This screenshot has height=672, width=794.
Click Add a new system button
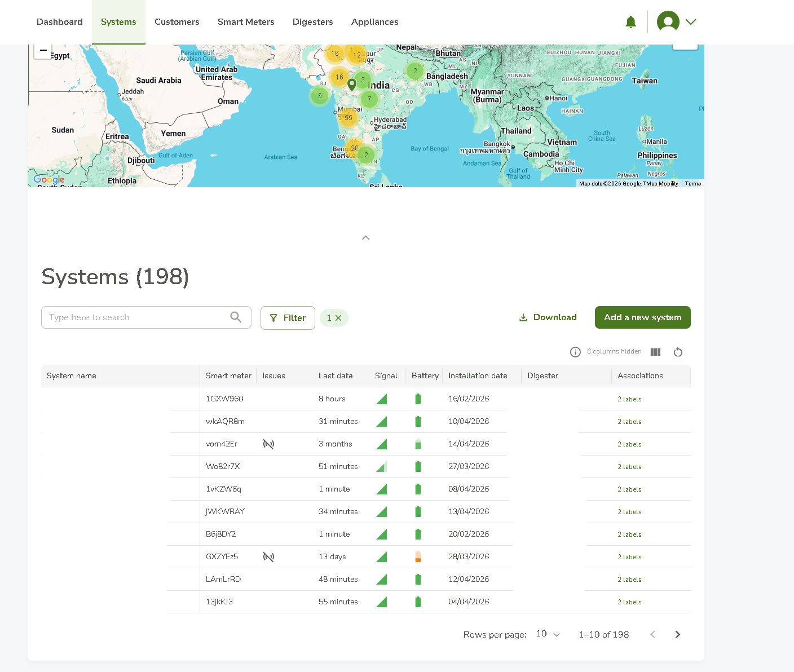(x=642, y=317)
